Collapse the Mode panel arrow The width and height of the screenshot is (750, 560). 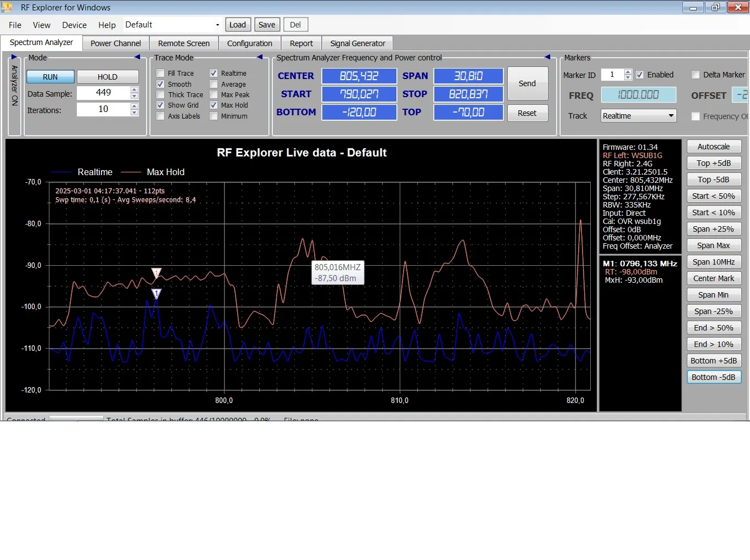click(x=137, y=57)
